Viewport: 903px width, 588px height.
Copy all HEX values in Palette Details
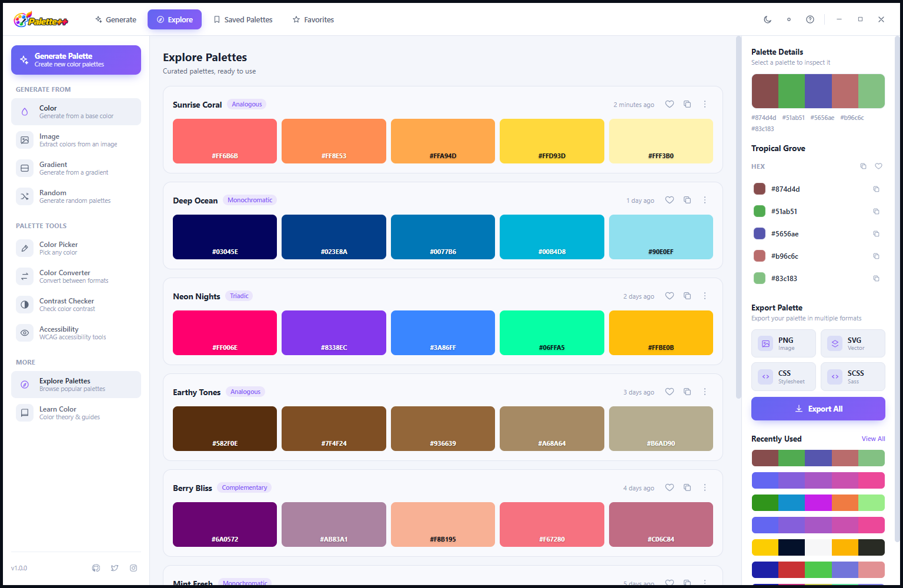click(x=863, y=166)
